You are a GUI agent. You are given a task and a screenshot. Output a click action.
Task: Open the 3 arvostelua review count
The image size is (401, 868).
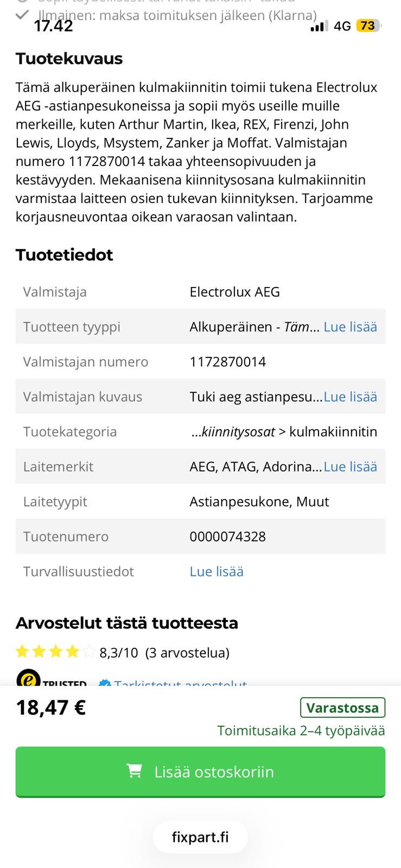tap(187, 652)
